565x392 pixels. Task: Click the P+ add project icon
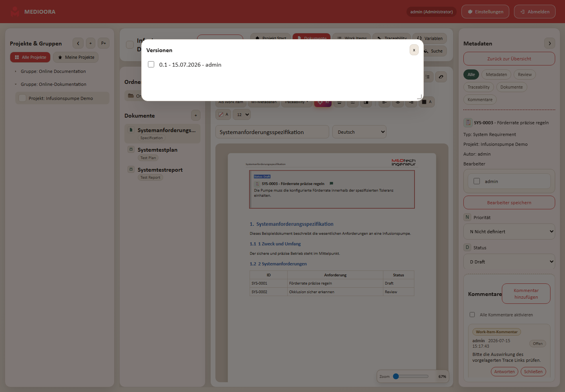104,43
